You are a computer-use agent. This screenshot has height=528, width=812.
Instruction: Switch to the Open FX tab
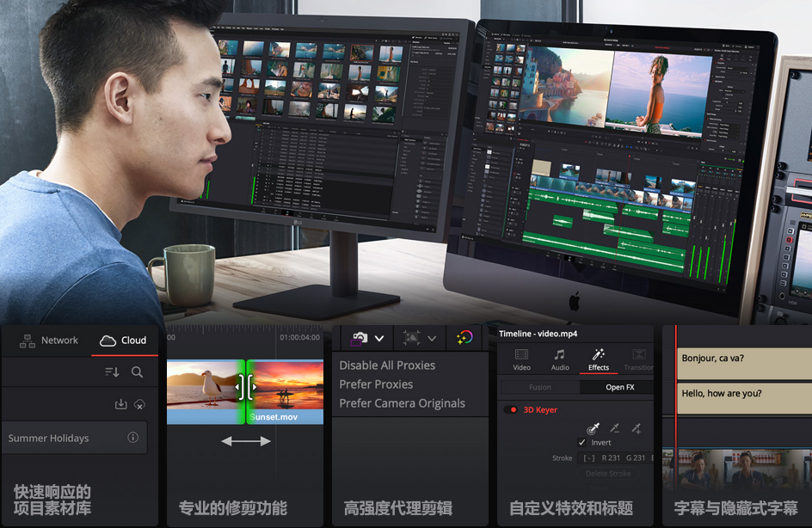[x=620, y=387]
